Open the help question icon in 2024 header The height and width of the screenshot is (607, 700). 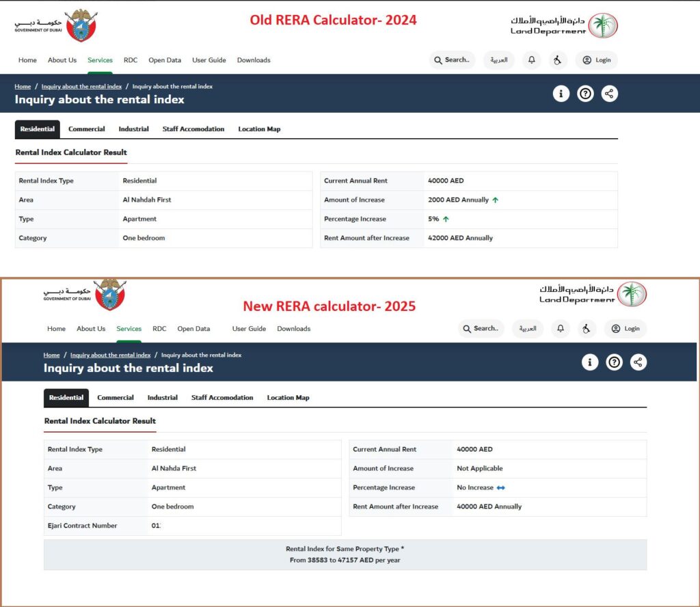tap(585, 94)
